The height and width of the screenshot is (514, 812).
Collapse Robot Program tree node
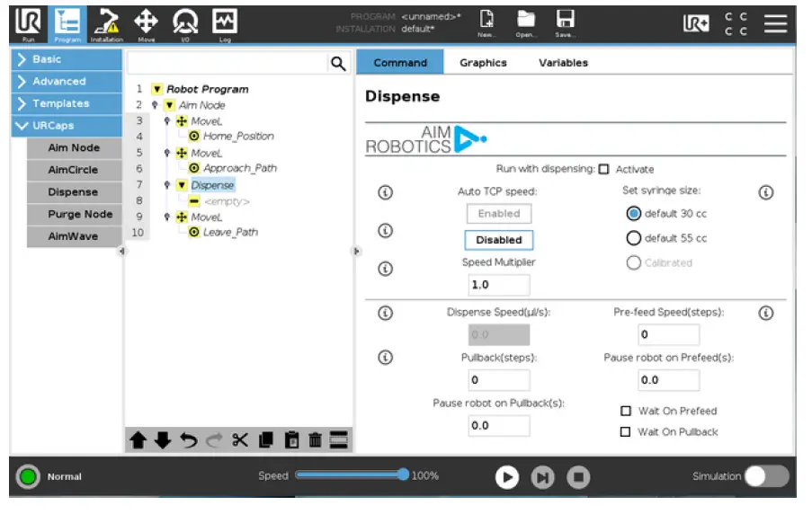(x=156, y=90)
